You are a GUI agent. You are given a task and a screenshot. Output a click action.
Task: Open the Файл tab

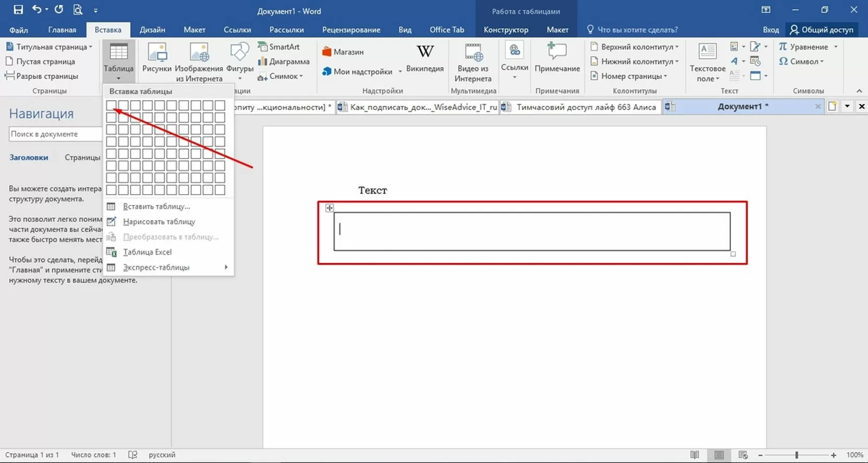point(19,30)
